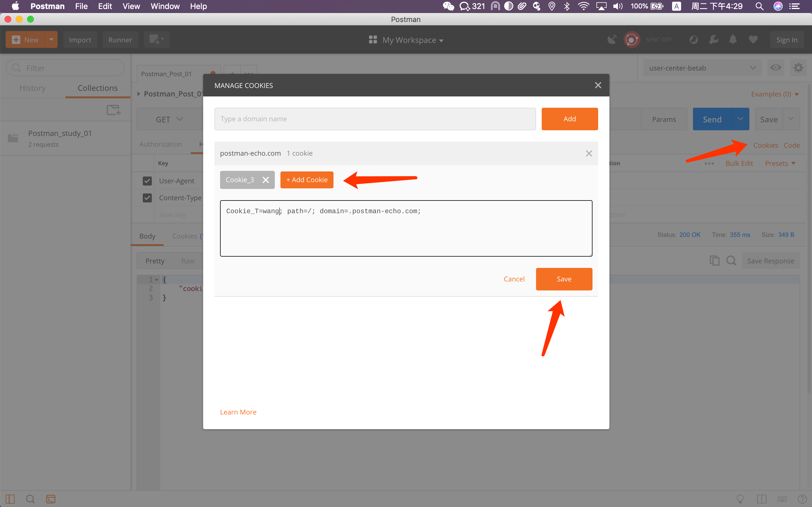Delete the Cookie_3 cookie with X
The height and width of the screenshot is (507, 812).
coord(266,180)
